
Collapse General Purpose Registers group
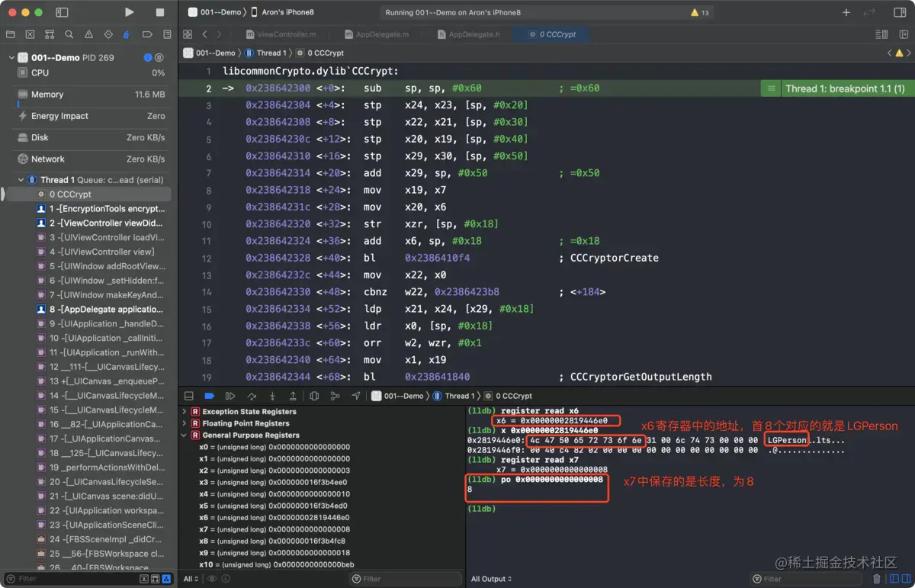(184, 435)
